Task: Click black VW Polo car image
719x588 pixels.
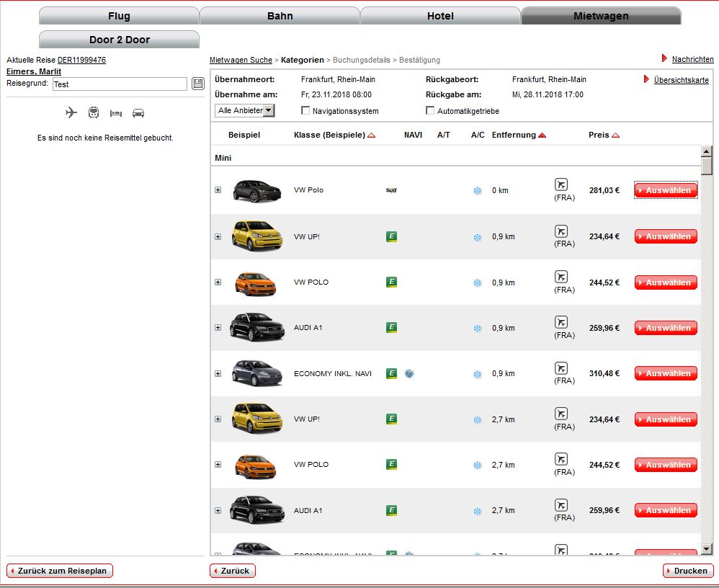Action: pos(256,190)
